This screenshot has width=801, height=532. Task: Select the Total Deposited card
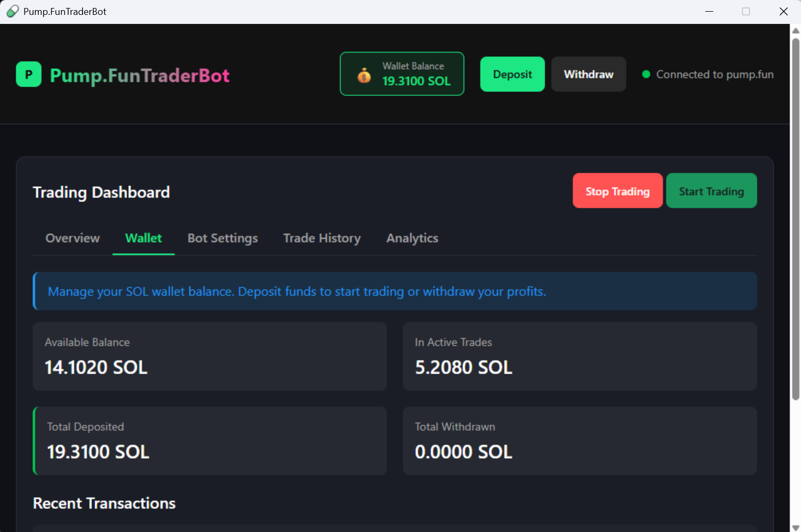coord(209,441)
